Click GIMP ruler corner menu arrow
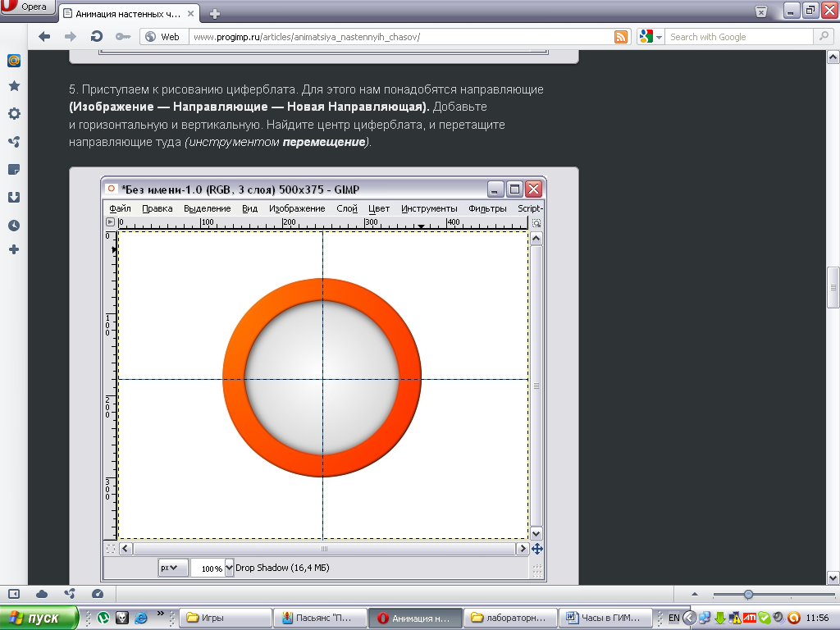The height and width of the screenshot is (630, 840). pyautogui.click(x=111, y=221)
